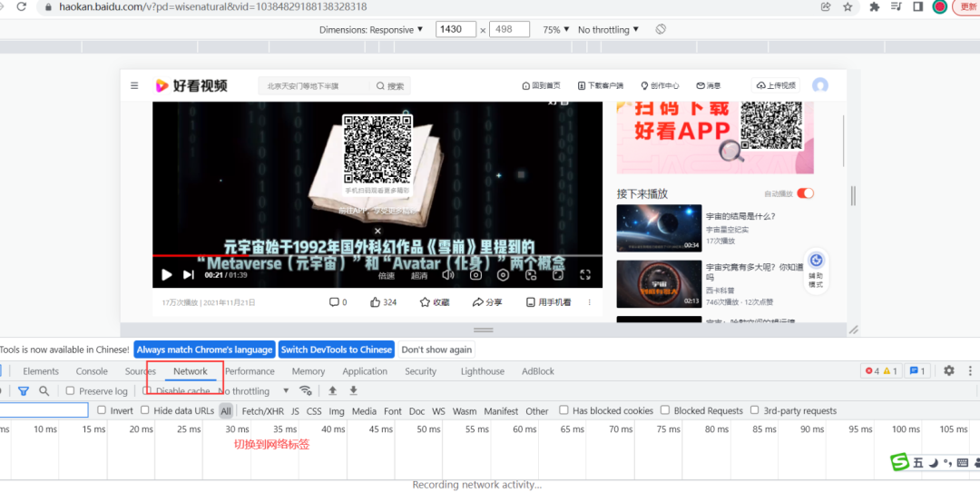
Task: Check Hide data URLs checkbox
Action: tap(144, 410)
